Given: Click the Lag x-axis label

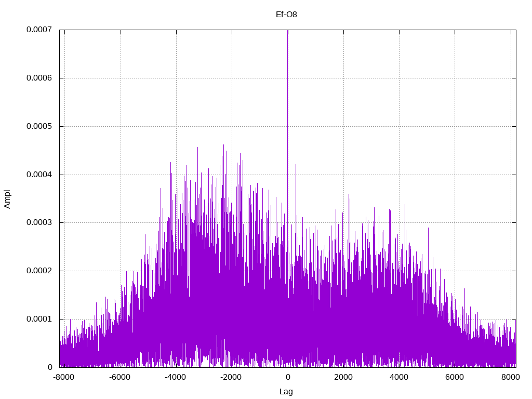Looking at the screenshot, I should pos(286,392).
